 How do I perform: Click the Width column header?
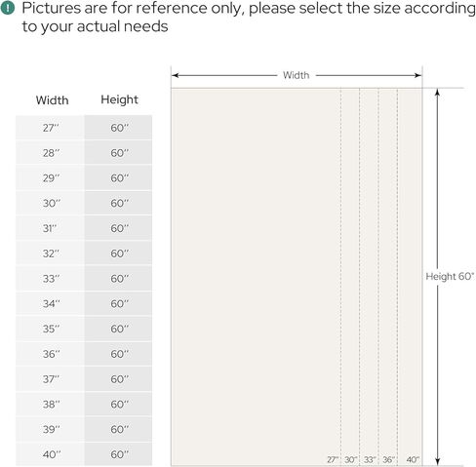[52, 100]
